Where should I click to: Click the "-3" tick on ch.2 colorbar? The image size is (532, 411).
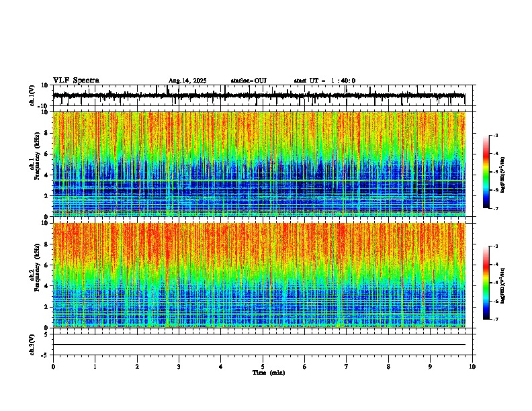[495, 246]
